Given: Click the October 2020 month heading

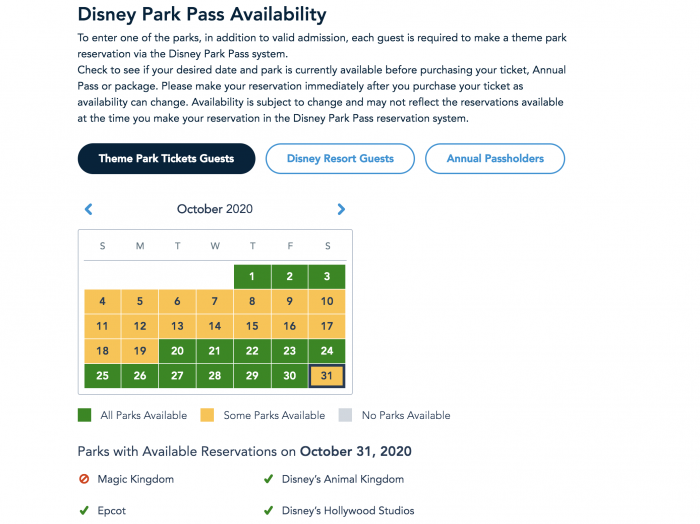Looking at the screenshot, I should (x=215, y=209).
